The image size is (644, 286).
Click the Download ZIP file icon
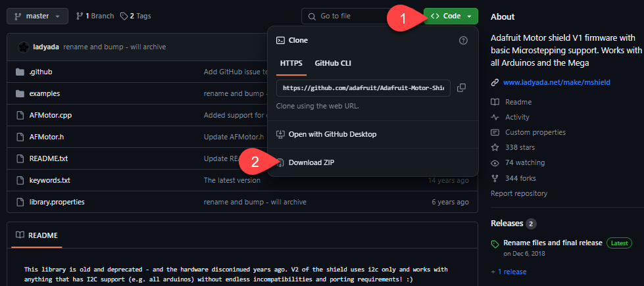280,162
